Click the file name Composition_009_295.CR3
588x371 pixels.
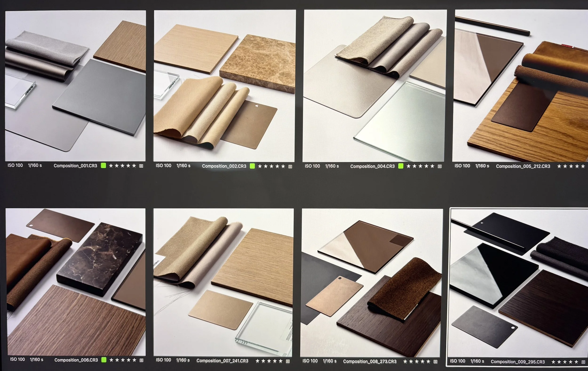pos(518,362)
